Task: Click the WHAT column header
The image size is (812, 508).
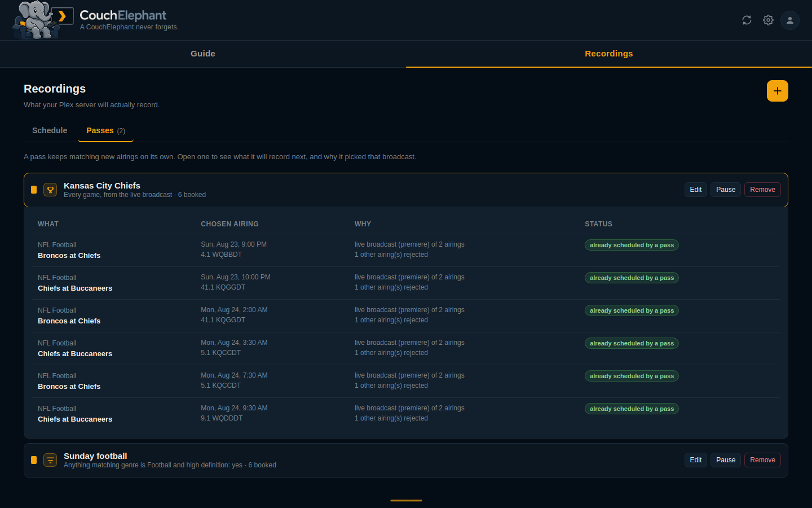Action: click(48, 224)
